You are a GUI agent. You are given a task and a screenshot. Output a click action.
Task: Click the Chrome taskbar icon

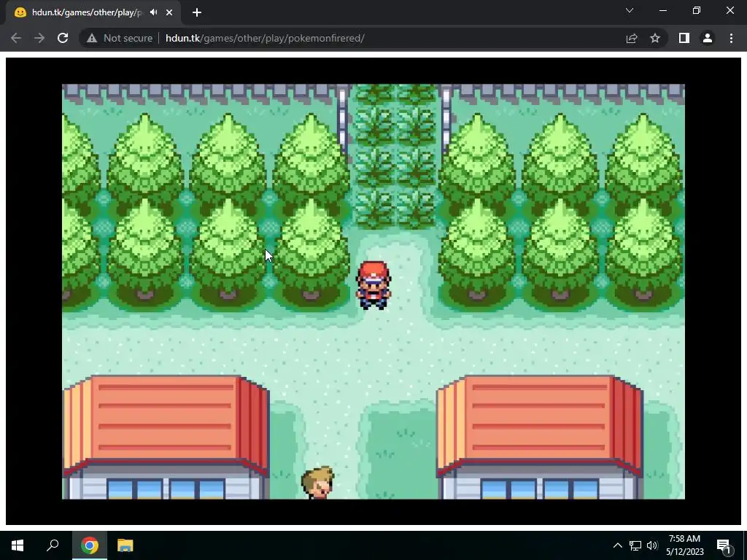click(x=89, y=545)
